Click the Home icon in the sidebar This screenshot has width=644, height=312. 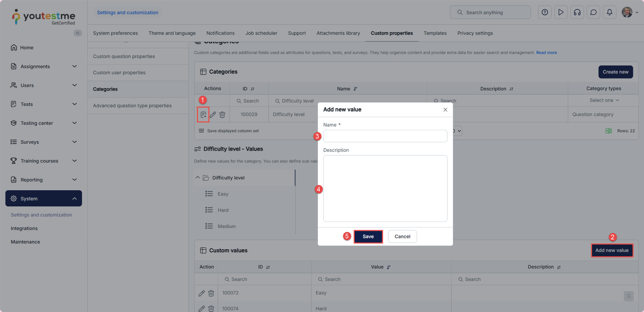pos(14,48)
